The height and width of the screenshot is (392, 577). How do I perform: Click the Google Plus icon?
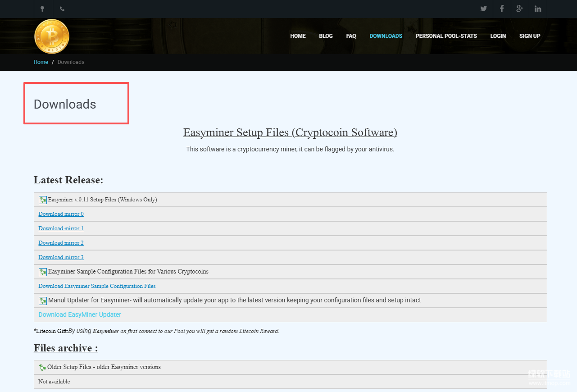[x=520, y=9]
